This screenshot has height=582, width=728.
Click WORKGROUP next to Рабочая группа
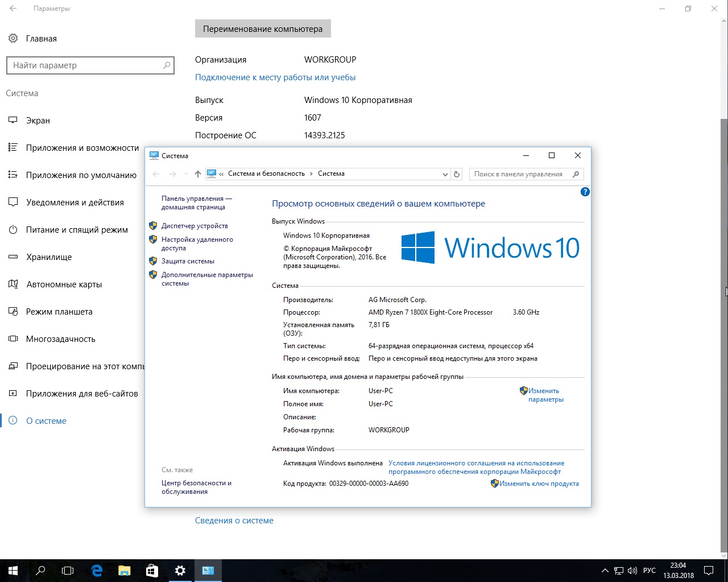[x=388, y=430]
